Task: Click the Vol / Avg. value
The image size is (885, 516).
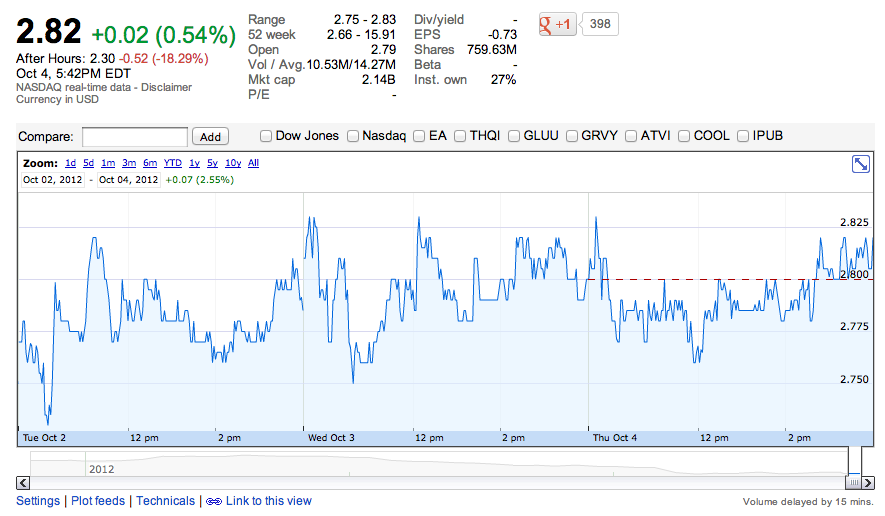Action: tap(351, 65)
